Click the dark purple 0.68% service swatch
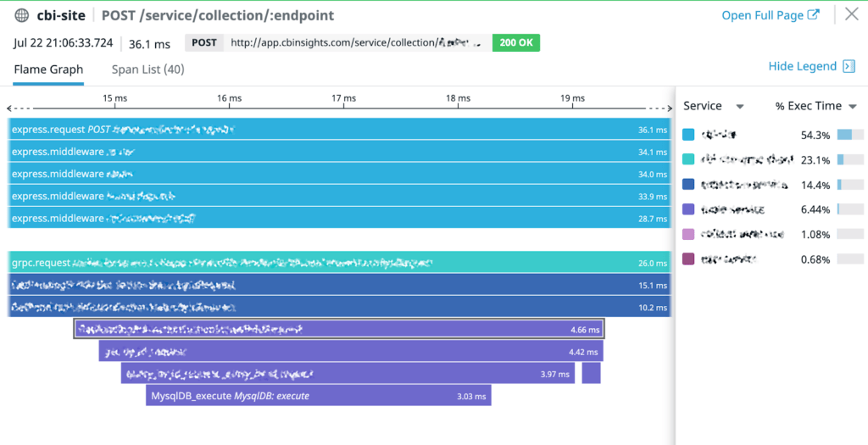The width and height of the screenshot is (868, 445). (688, 259)
